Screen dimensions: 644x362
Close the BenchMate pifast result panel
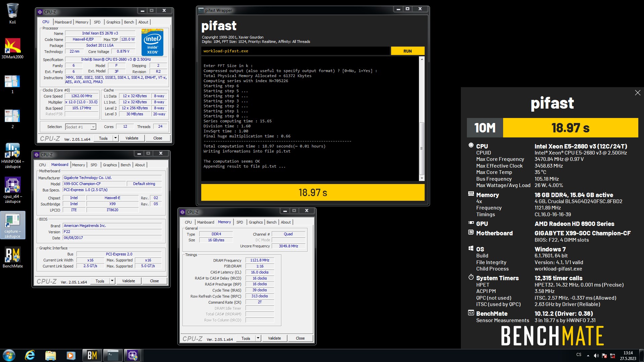pos(638,93)
